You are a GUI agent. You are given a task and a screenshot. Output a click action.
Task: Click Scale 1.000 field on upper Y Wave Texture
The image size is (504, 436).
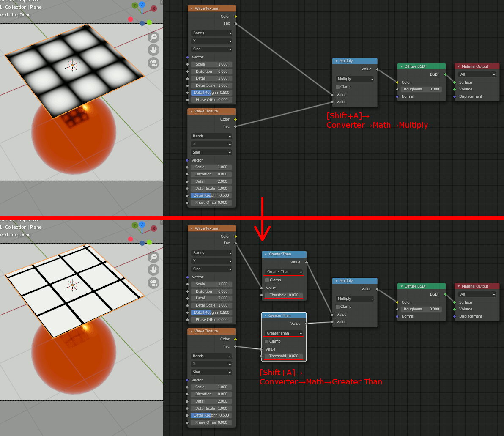pos(211,64)
